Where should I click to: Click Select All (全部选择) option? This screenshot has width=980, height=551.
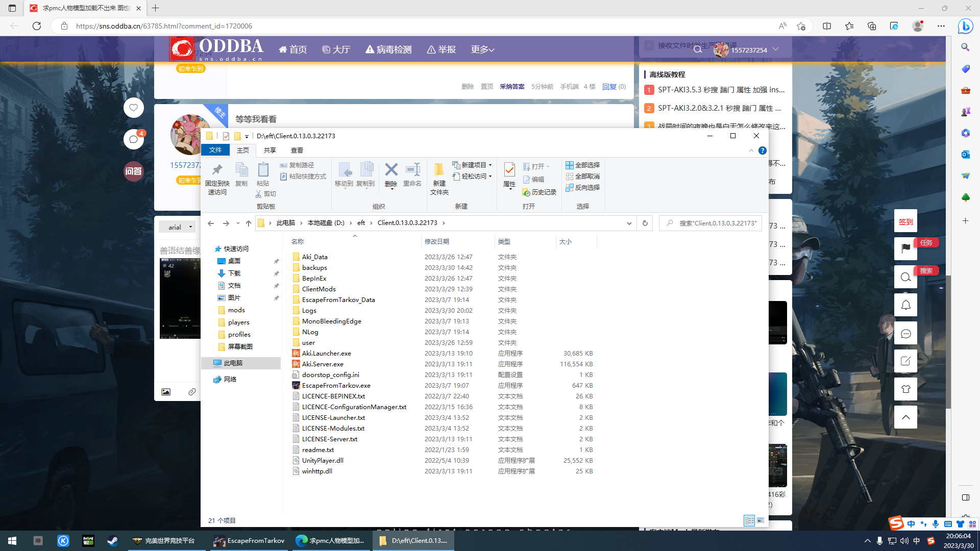582,165
